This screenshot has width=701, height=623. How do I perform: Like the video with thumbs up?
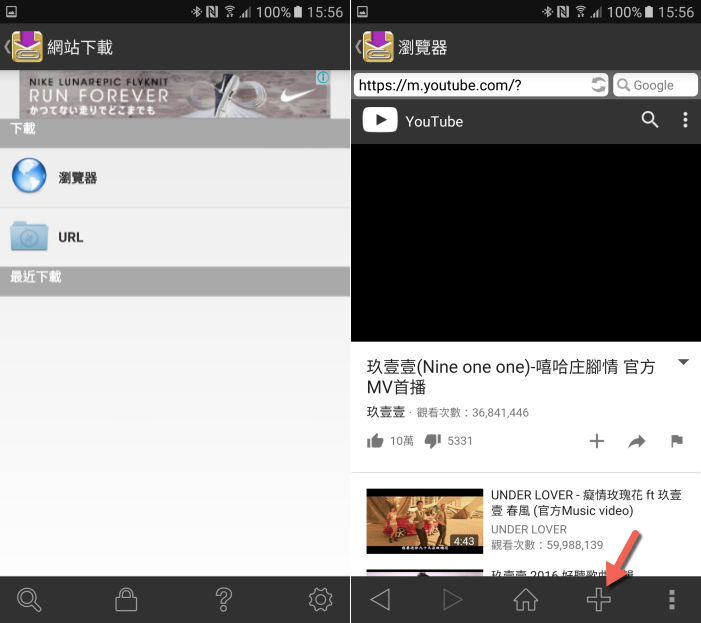[x=375, y=441]
